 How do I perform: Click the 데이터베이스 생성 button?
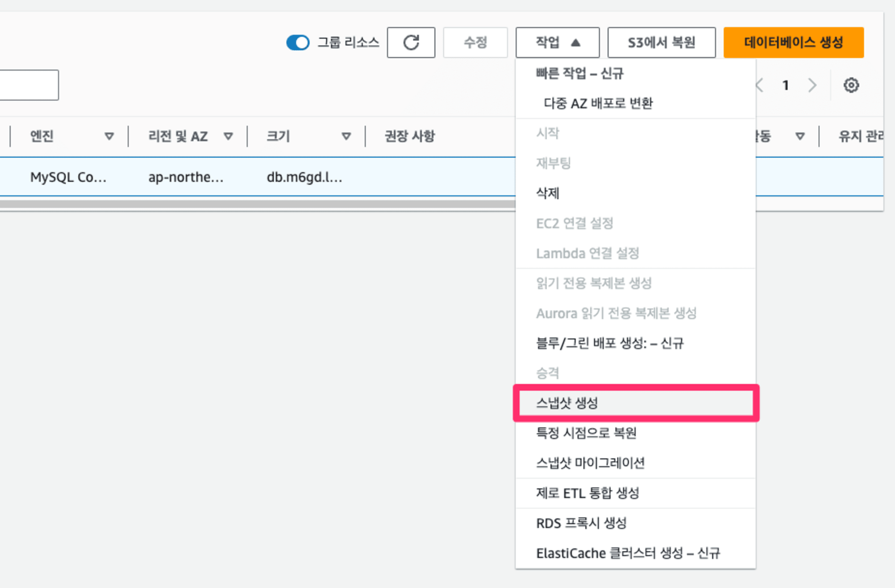(793, 42)
